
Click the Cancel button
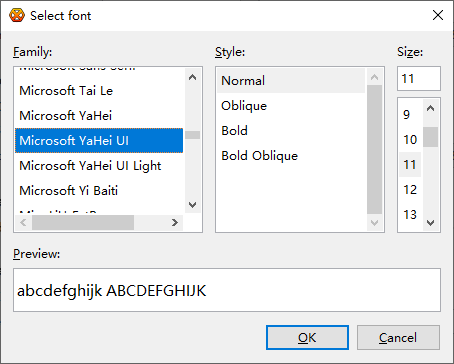pyautogui.click(x=398, y=338)
